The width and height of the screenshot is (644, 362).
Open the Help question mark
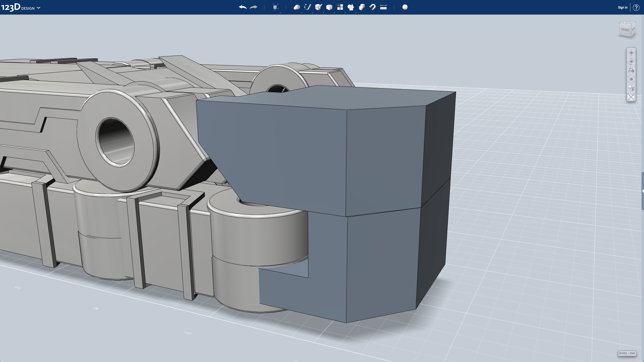click(x=636, y=8)
